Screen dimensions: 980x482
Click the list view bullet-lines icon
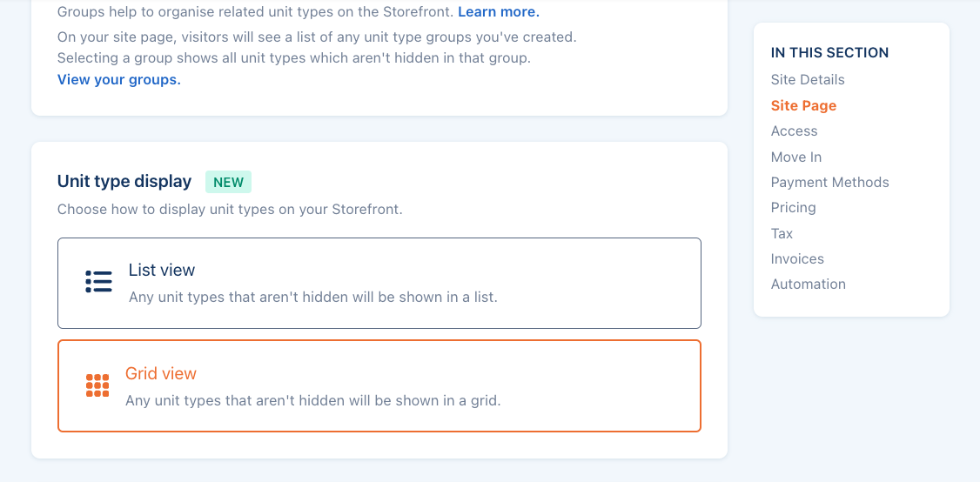[98, 282]
